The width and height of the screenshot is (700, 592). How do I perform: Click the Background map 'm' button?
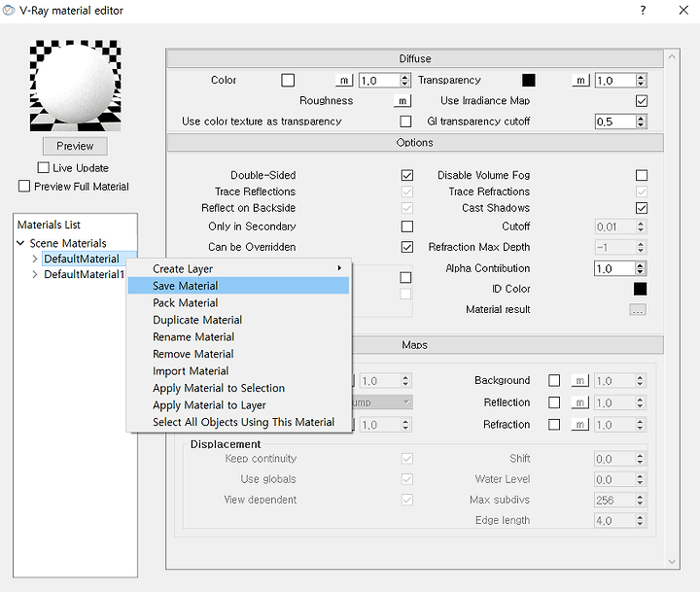[x=579, y=380]
